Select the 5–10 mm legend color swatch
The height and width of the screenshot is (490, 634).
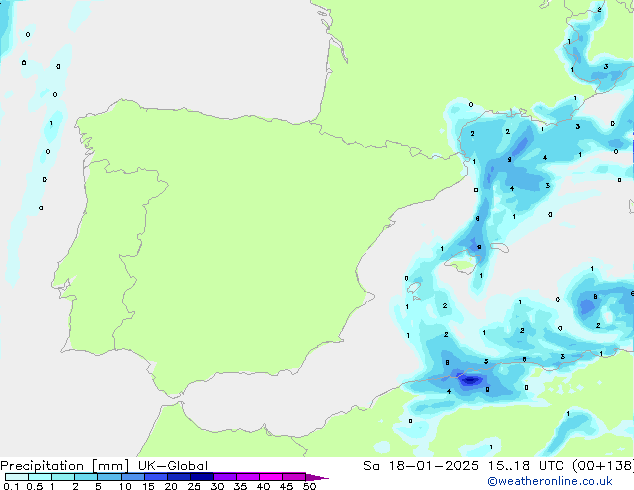(109, 477)
